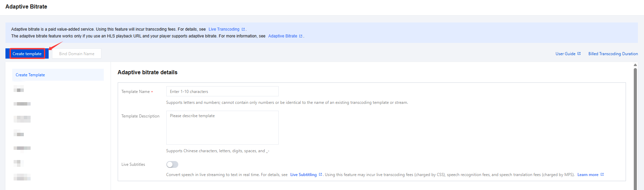Screen dimensions: 644x190
Task: Click external-link icon next to Adaptive Bitrate link
Action: pos(301,36)
